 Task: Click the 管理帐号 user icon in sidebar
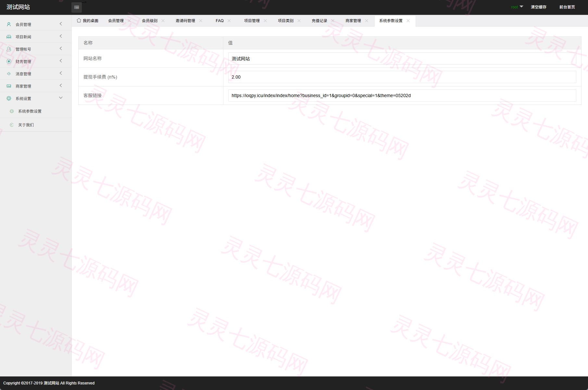click(x=9, y=49)
